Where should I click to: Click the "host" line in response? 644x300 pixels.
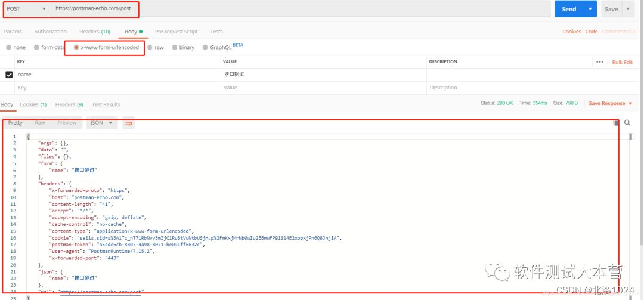86,197
